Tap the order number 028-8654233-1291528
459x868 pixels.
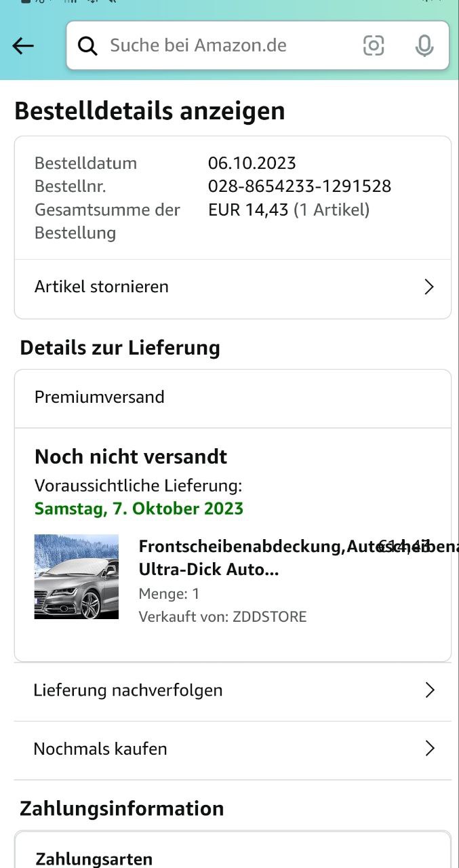[299, 186]
